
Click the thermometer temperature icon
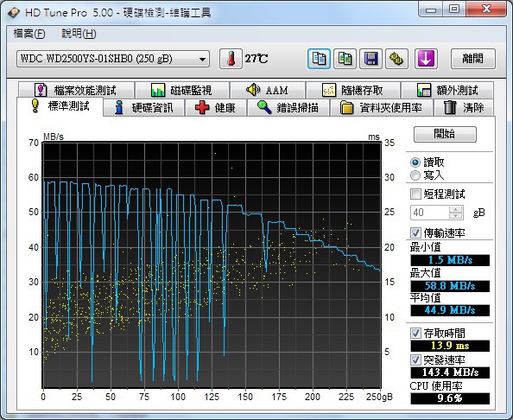pos(231,59)
